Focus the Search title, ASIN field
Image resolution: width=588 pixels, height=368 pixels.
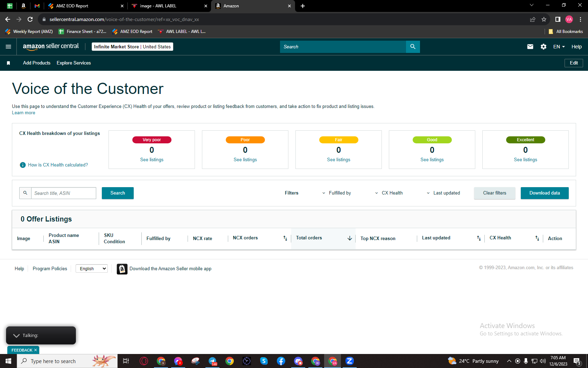pyautogui.click(x=64, y=193)
